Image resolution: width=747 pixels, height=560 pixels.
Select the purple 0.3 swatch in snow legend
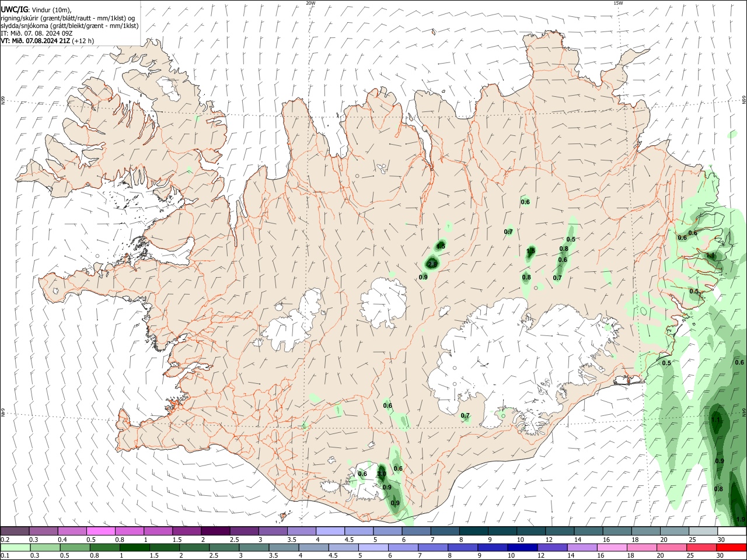point(43,531)
